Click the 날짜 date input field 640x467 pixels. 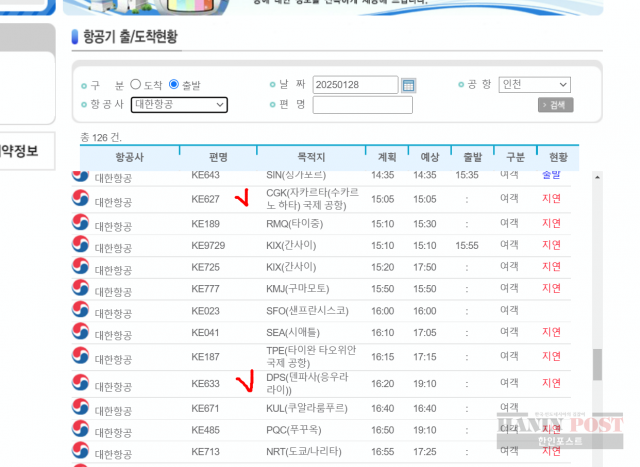pyautogui.click(x=355, y=85)
